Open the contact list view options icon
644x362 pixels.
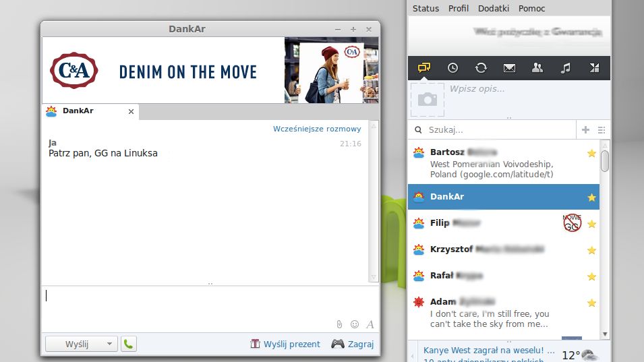point(602,129)
